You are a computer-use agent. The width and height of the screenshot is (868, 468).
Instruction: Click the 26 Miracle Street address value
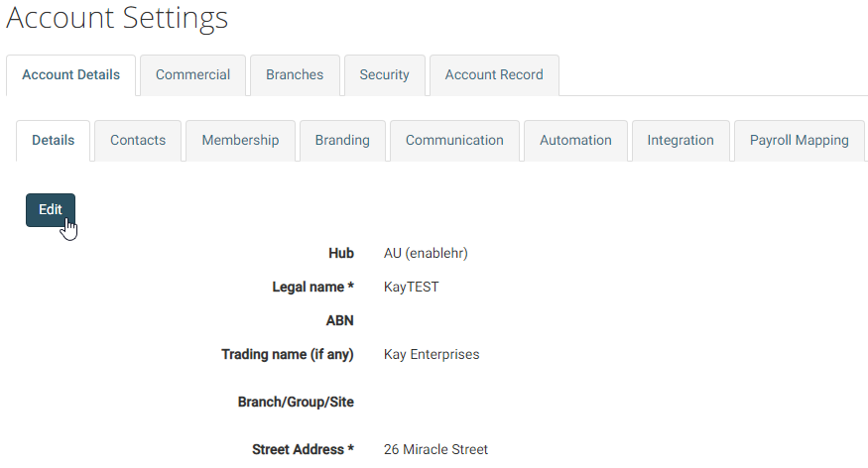pos(435,450)
